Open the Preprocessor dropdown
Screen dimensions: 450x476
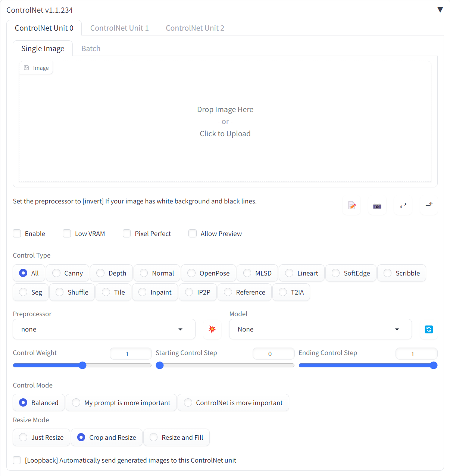point(104,329)
